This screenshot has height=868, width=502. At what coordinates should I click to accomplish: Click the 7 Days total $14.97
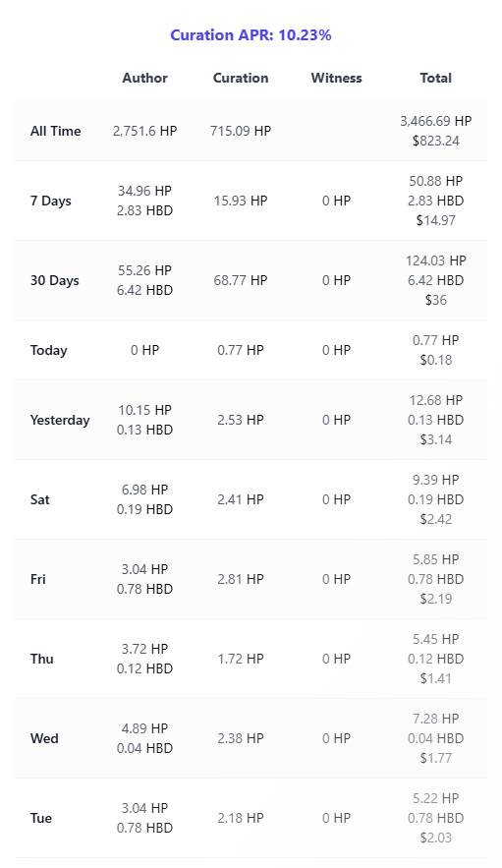click(436, 221)
